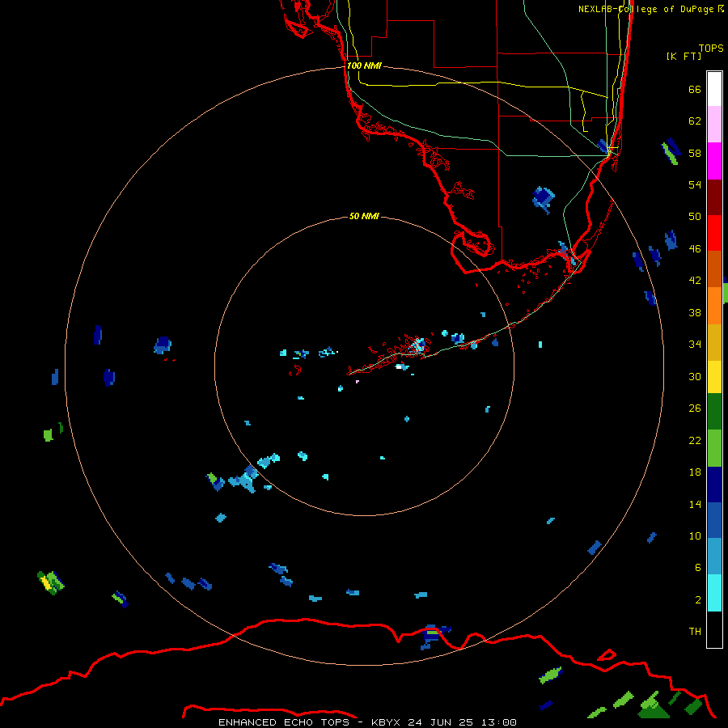Select the bright red legend swatch
This screenshot has width=728, height=728.
tap(714, 233)
